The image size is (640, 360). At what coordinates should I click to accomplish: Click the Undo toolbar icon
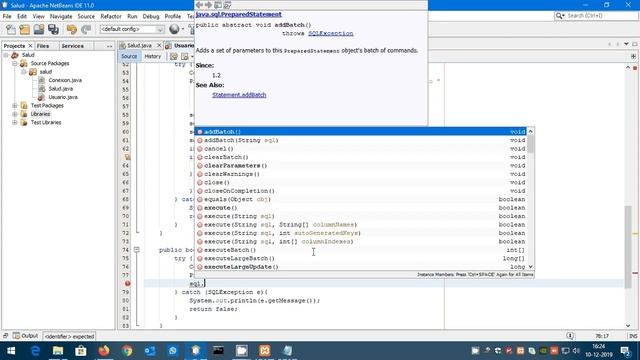pyautogui.click(x=72, y=29)
